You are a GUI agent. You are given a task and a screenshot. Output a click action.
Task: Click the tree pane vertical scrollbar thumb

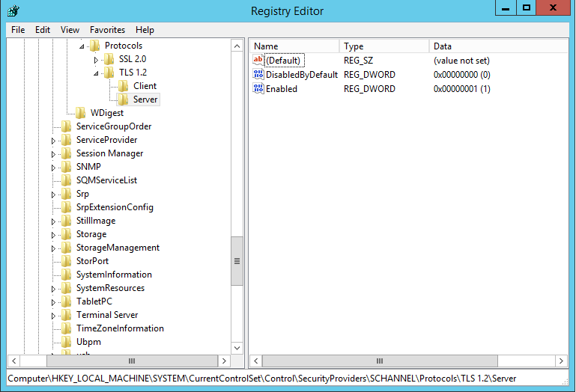pyautogui.click(x=237, y=261)
